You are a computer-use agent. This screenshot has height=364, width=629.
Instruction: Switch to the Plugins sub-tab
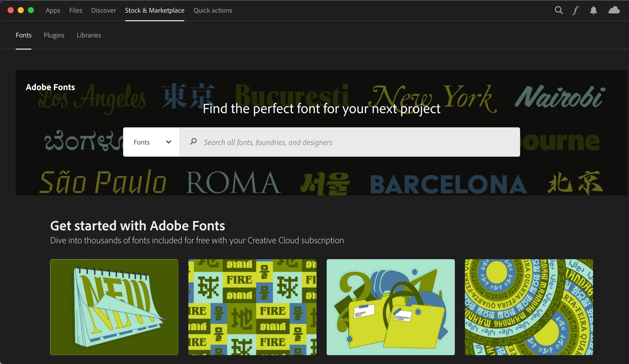pos(54,35)
